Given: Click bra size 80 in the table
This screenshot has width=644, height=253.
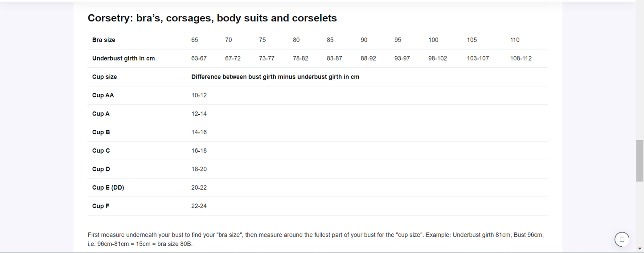Looking at the screenshot, I should [296, 40].
